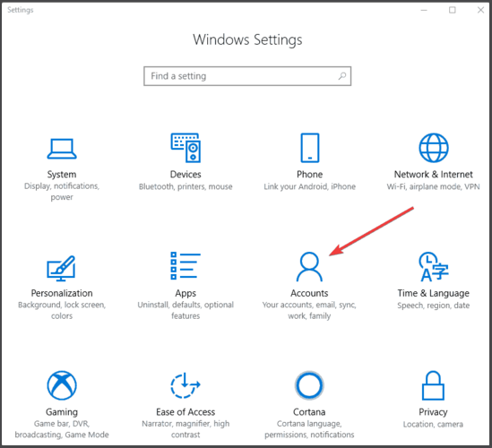Click the Personalization label text
This screenshot has height=448, width=492.
click(x=62, y=293)
